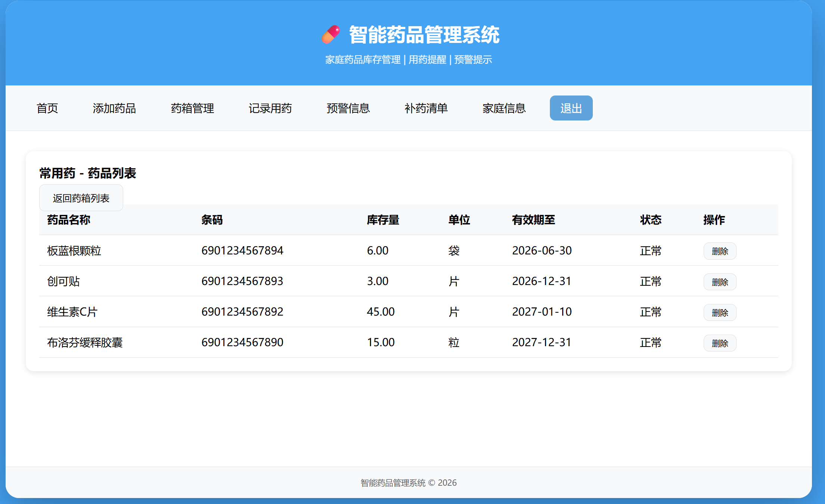Click the 库存量 column header

tap(383, 220)
